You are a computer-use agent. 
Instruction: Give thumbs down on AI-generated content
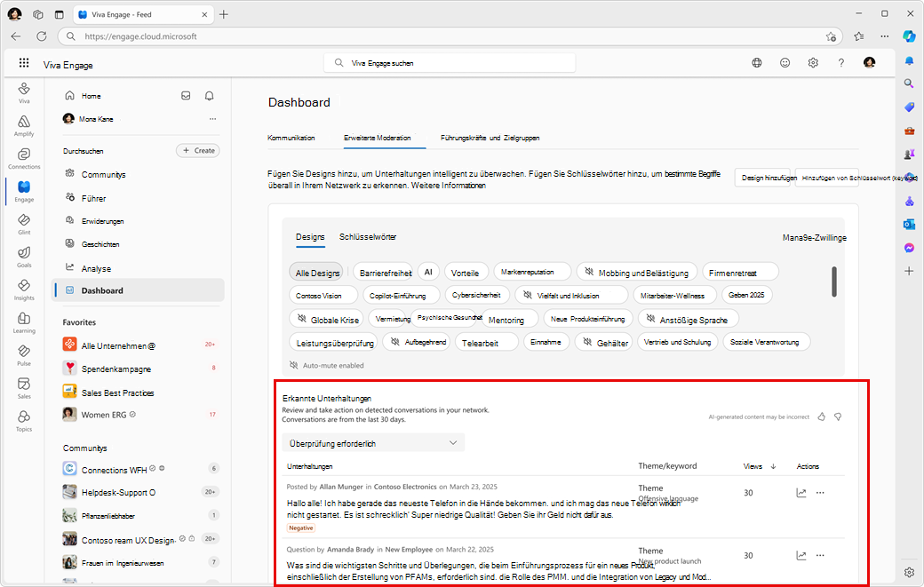click(x=838, y=416)
